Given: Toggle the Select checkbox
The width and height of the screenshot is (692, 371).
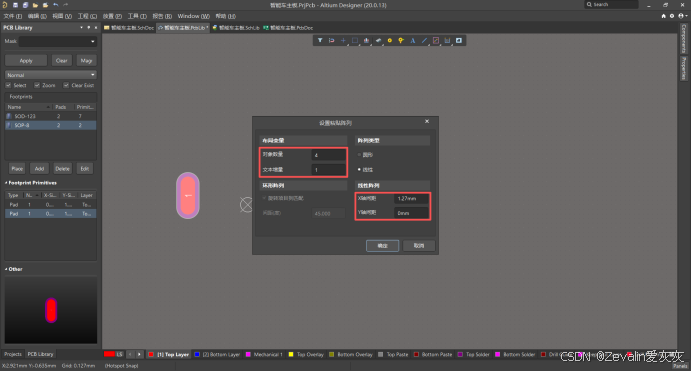Looking at the screenshot, I should [x=8, y=85].
